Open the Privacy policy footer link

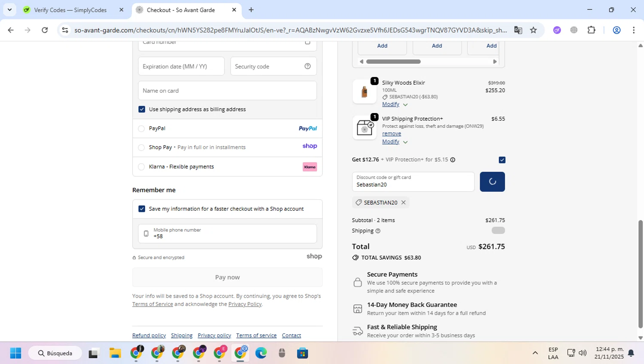[x=214, y=335]
